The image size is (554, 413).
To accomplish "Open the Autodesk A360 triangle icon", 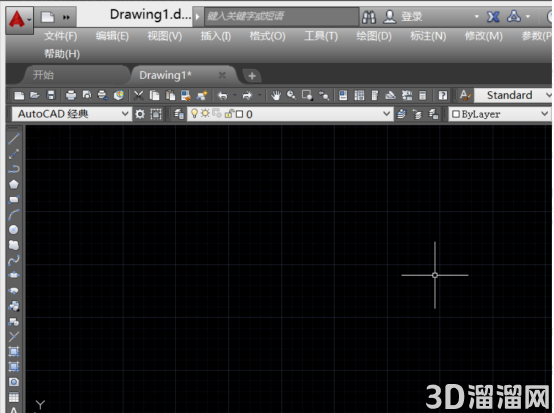I will [x=514, y=16].
